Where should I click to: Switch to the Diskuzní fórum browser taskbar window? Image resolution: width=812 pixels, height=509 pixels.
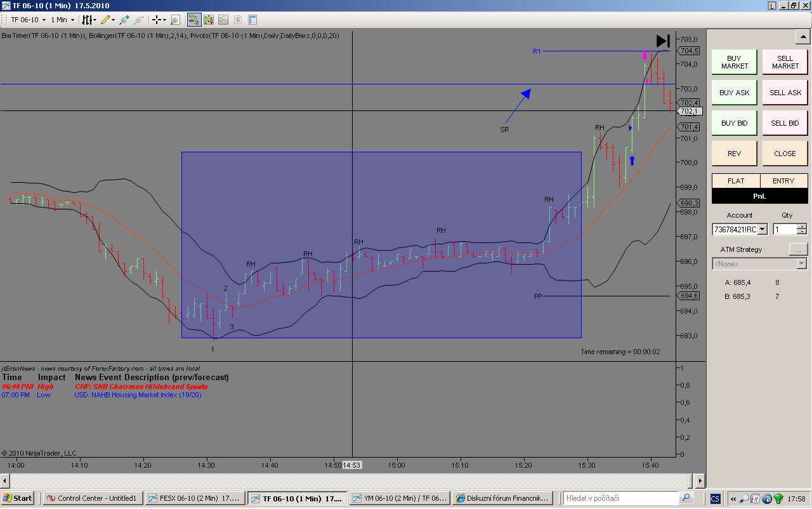502,498
